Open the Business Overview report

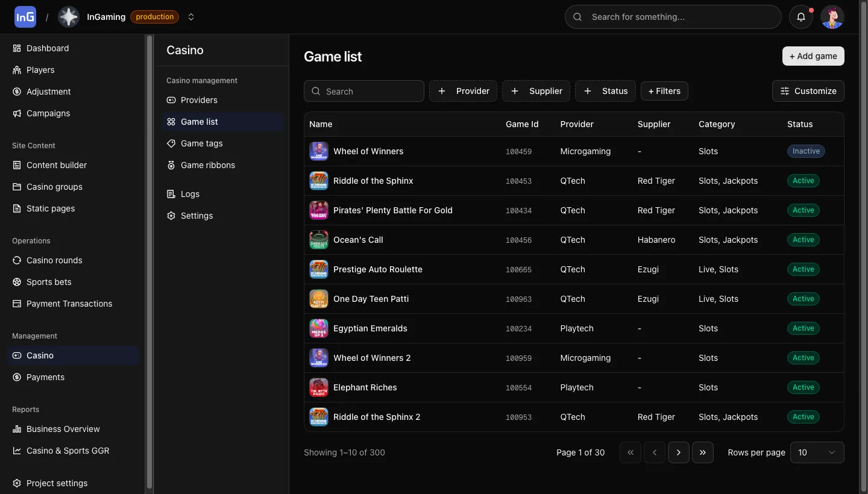tap(63, 429)
